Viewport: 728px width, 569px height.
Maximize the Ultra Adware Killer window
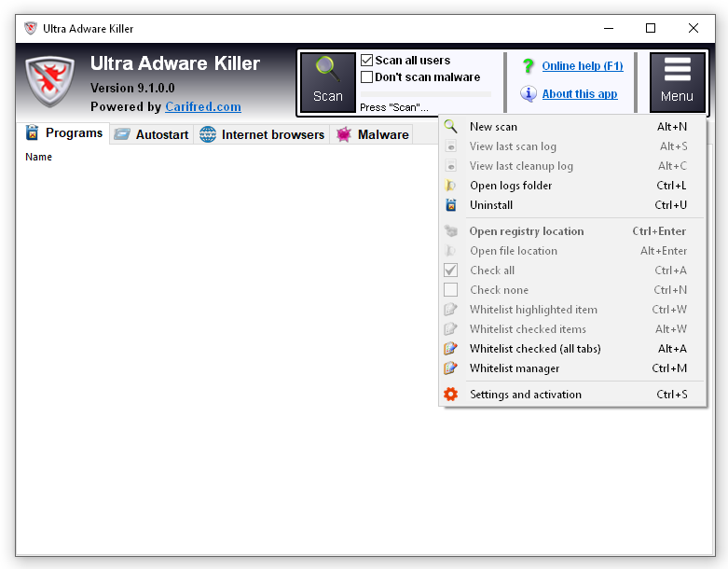pos(651,28)
